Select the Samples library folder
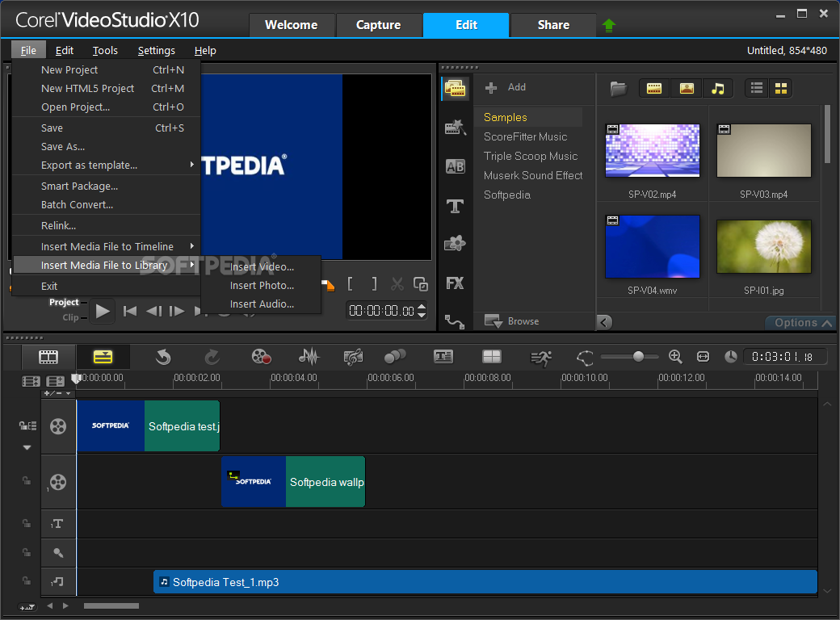Viewport: 840px width, 620px height. (527, 117)
